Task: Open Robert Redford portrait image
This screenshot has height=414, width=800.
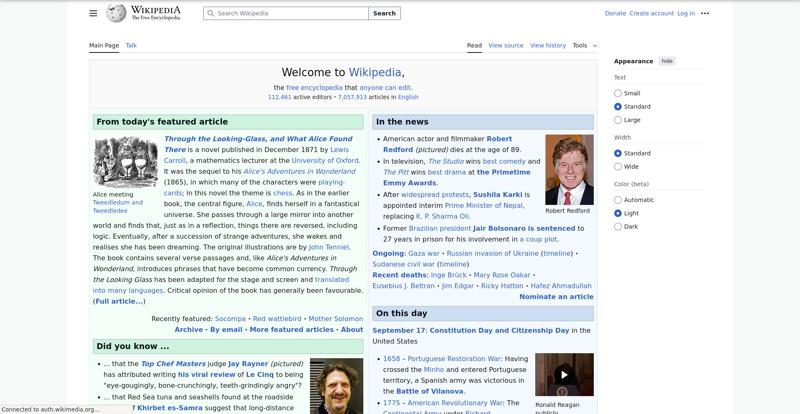Action: pos(569,169)
